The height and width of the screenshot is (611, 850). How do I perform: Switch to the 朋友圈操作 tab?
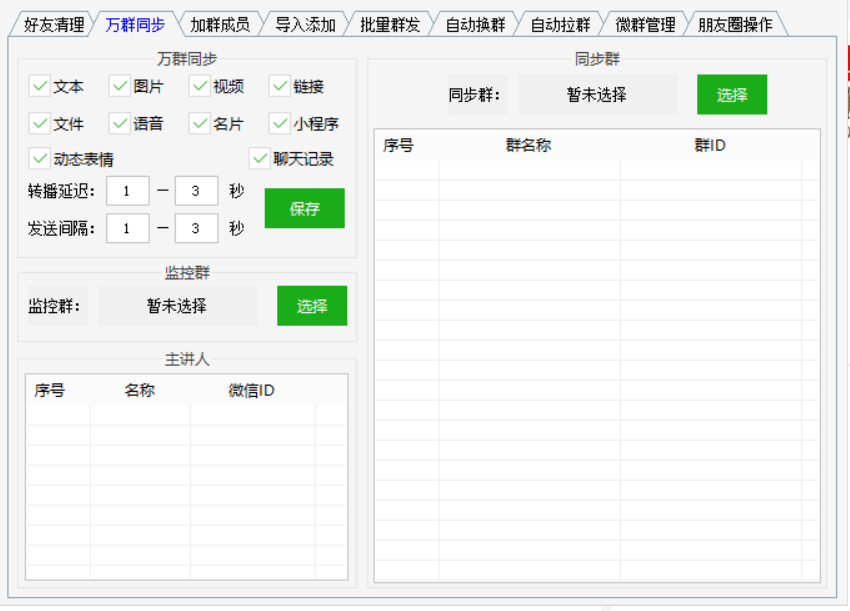[x=735, y=25]
